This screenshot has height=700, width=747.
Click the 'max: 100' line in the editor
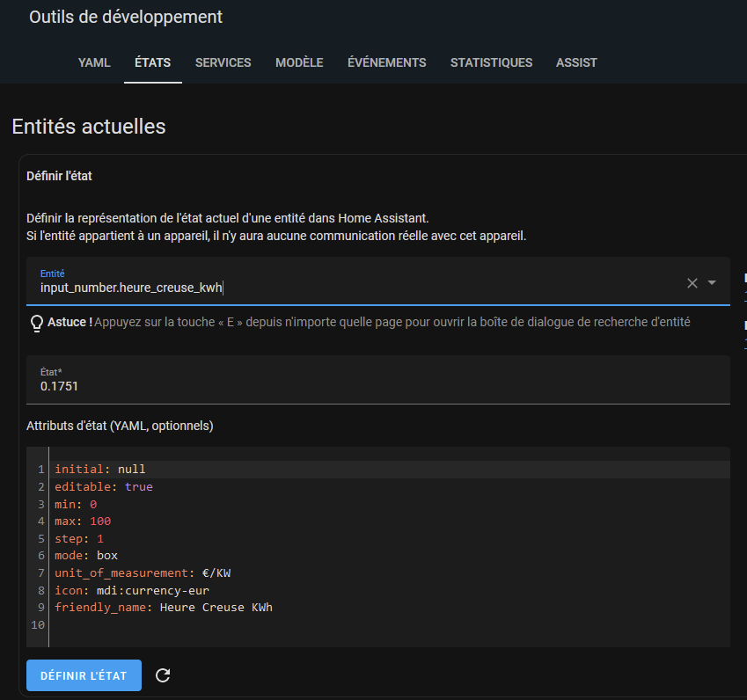tap(83, 521)
